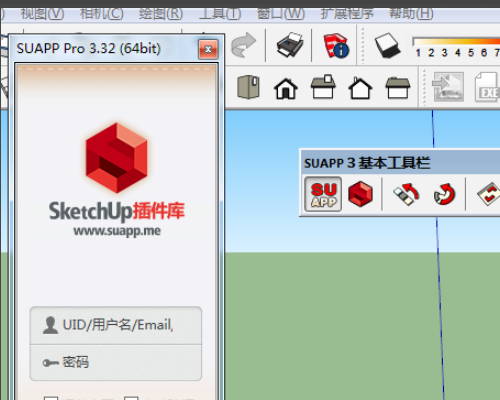Toggle shadows with the black-and-white box icon

[388, 46]
